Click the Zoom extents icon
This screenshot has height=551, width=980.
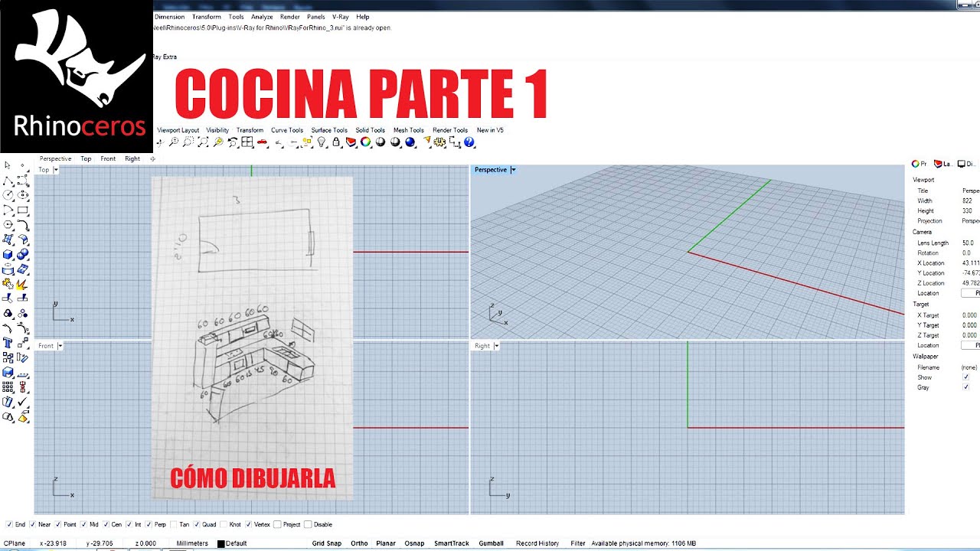203,142
